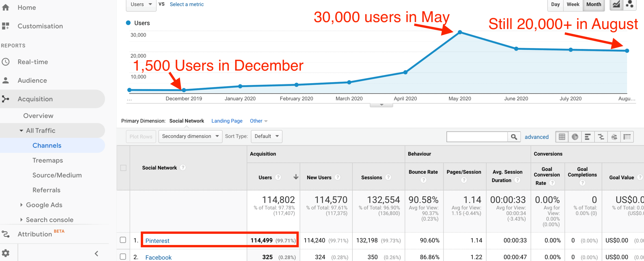Click the Plot Rows button
The height and width of the screenshot is (261, 644).
[x=141, y=137]
